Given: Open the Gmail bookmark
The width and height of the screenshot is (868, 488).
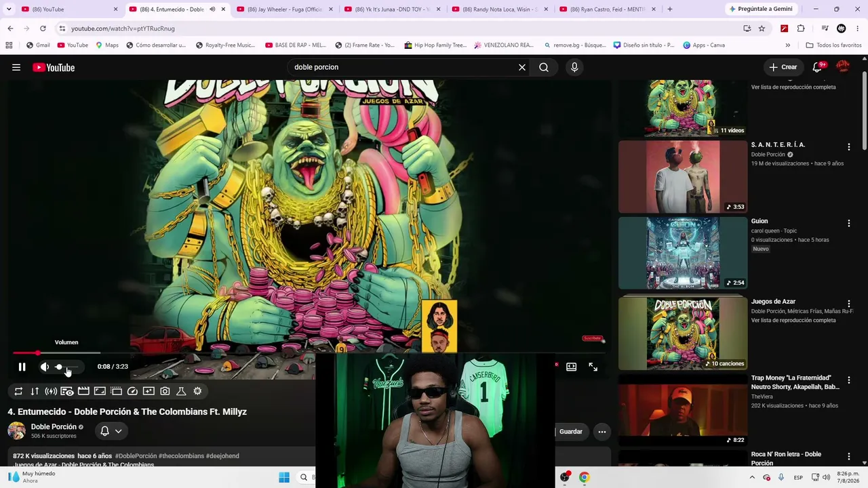Looking at the screenshot, I should tap(38, 45).
